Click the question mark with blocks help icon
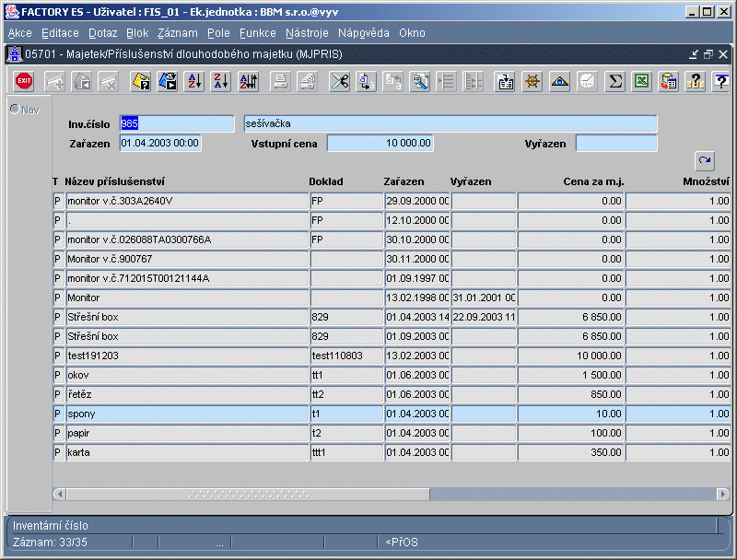 [x=696, y=81]
